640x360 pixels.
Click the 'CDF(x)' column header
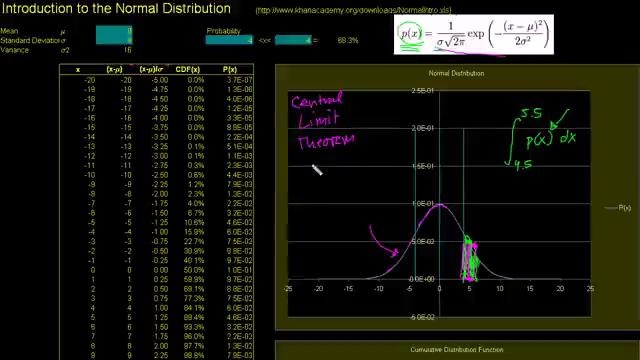188,69
